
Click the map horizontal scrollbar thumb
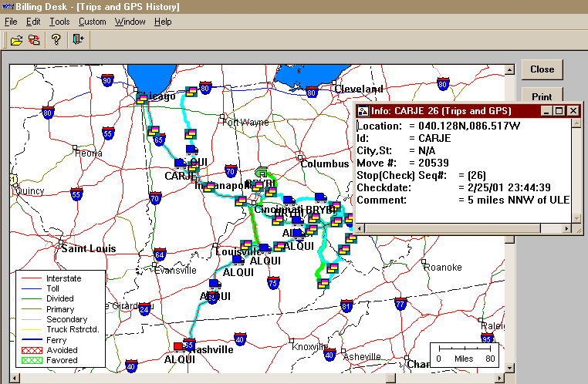[390, 378]
